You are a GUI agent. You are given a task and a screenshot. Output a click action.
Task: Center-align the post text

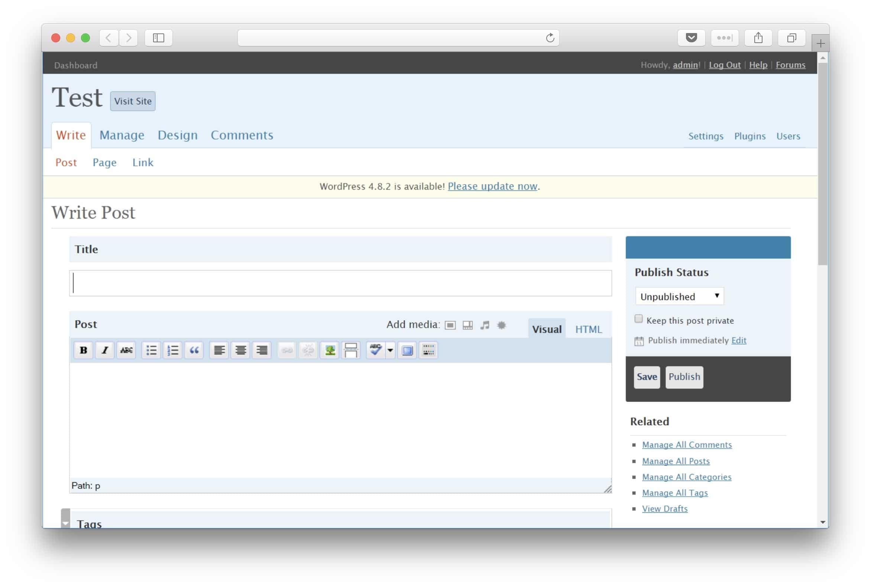click(x=241, y=350)
